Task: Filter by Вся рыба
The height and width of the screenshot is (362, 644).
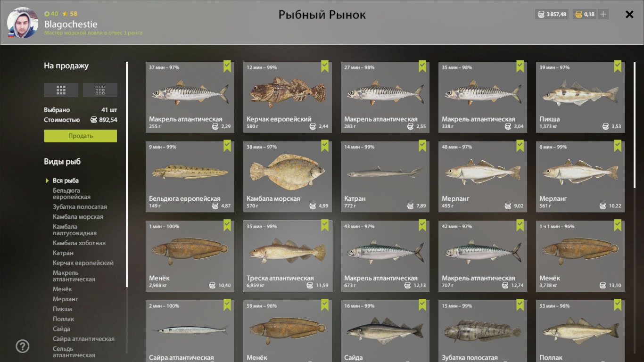Action: point(66,181)
